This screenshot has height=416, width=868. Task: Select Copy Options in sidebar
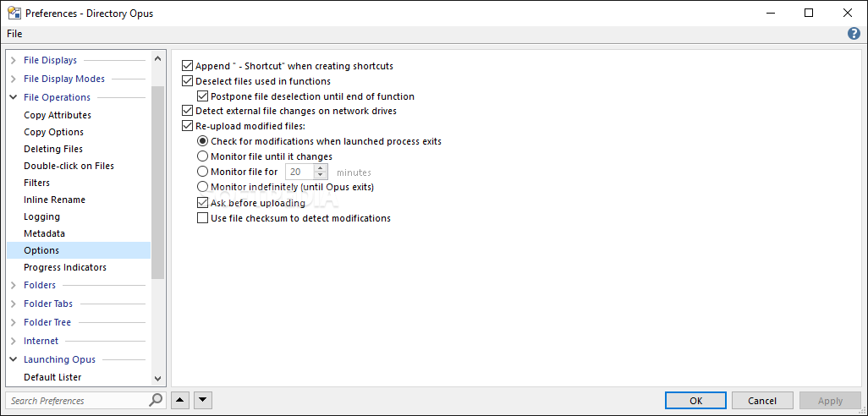[53, 132]
